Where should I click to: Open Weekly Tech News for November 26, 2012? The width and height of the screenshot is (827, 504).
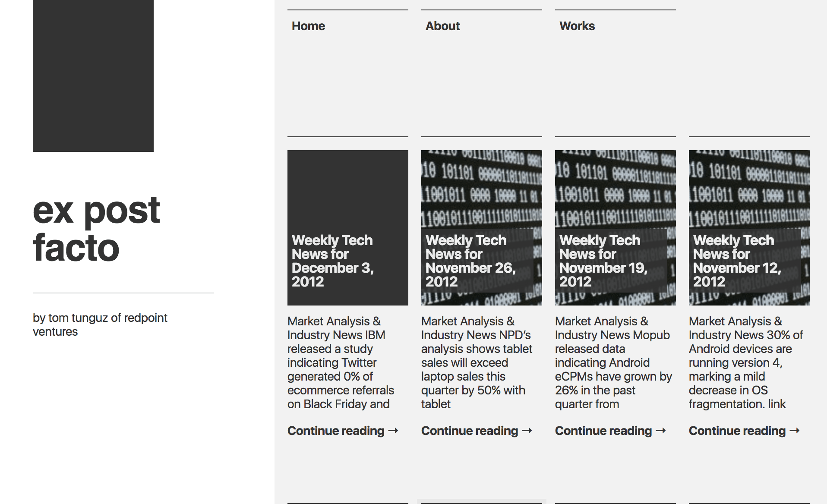(470, 261)
